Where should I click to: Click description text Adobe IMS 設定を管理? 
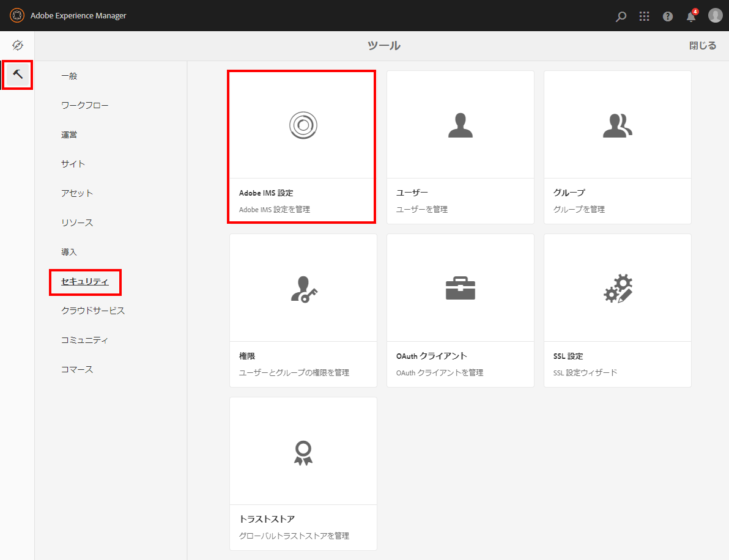(x=275, y=210)
